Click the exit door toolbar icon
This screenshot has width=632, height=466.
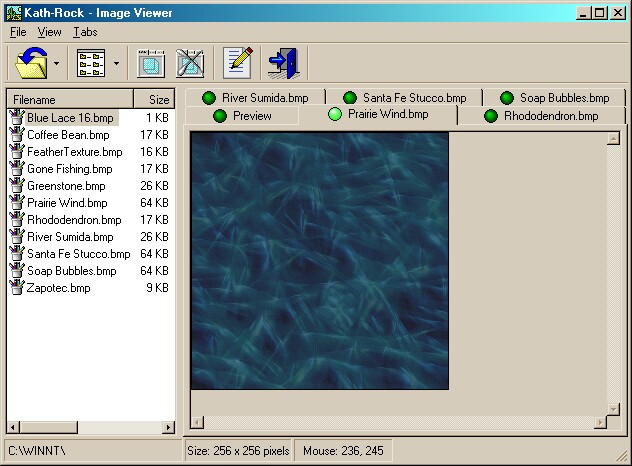point(284,63)
